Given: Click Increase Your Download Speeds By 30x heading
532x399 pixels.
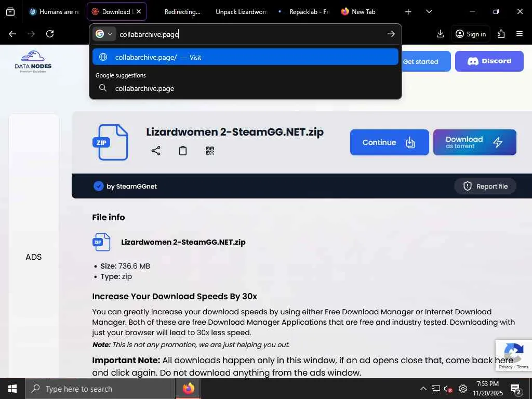Looking at the screenshot, I should pyautogui.click(x=175, y=296).
